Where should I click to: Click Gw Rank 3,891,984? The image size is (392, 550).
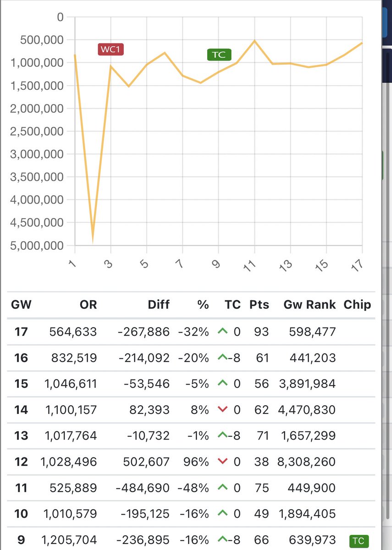click(x=307, y=384)
